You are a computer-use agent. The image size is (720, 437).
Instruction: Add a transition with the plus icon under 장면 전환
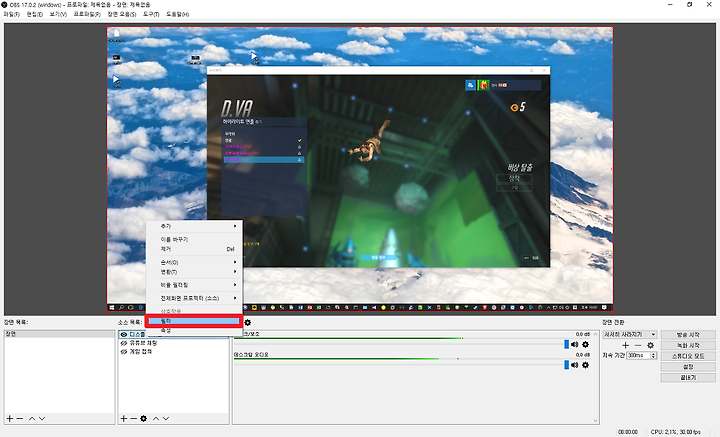[x=625, y=345]
